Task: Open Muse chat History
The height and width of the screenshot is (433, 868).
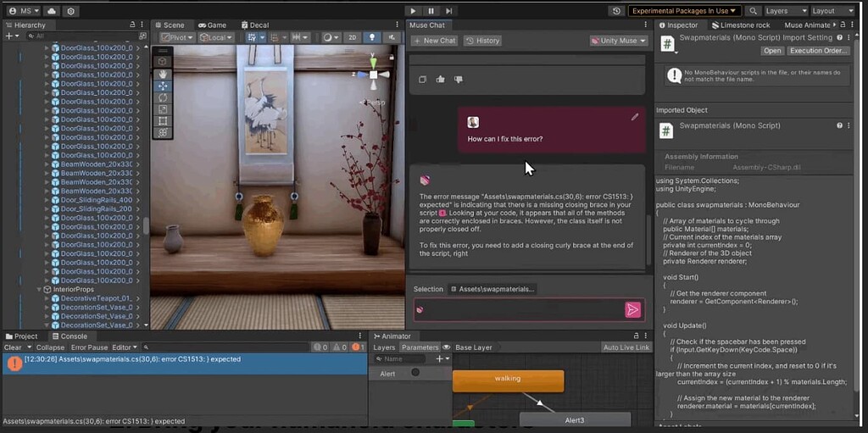Action: click(482, 41)
